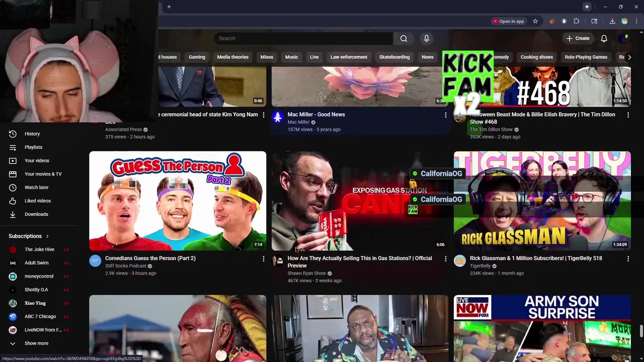The height and width of the screenshot is (362, 644).
Task: Click Mac Miller channel avatar
Action: coord(278,117)
